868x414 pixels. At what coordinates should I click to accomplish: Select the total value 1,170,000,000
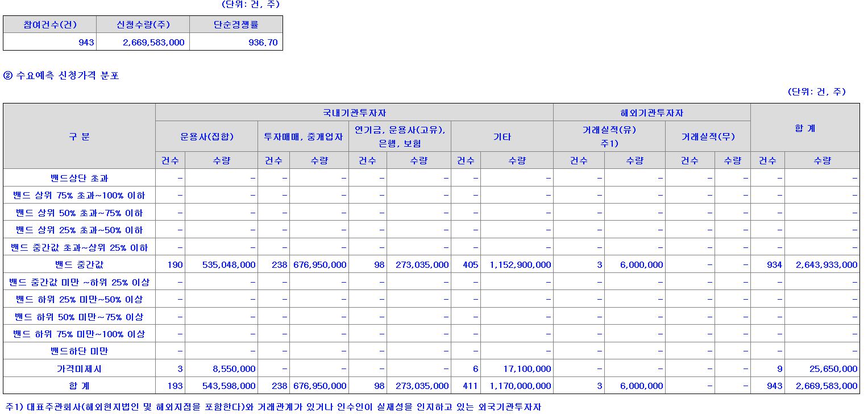pos(520,386)
